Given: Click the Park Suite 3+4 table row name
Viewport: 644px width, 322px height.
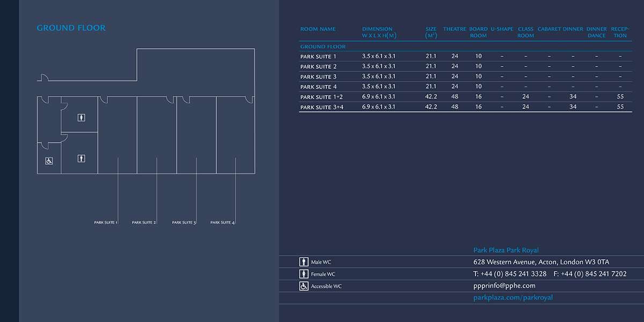Looking at the screenshot, I should (x=321, y=107).
